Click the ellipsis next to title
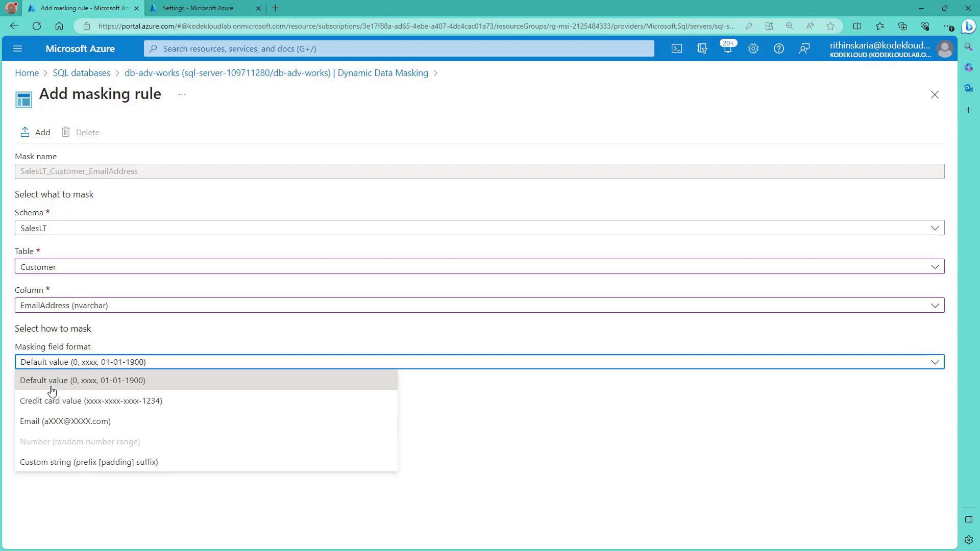980x551 pixels. coord(182,95)
